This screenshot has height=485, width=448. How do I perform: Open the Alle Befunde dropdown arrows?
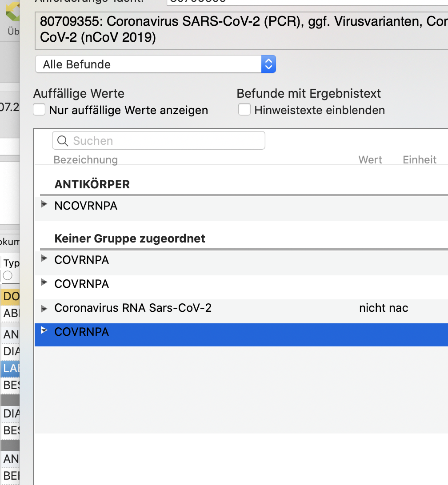pyautogui.click(x=268, y=64)
